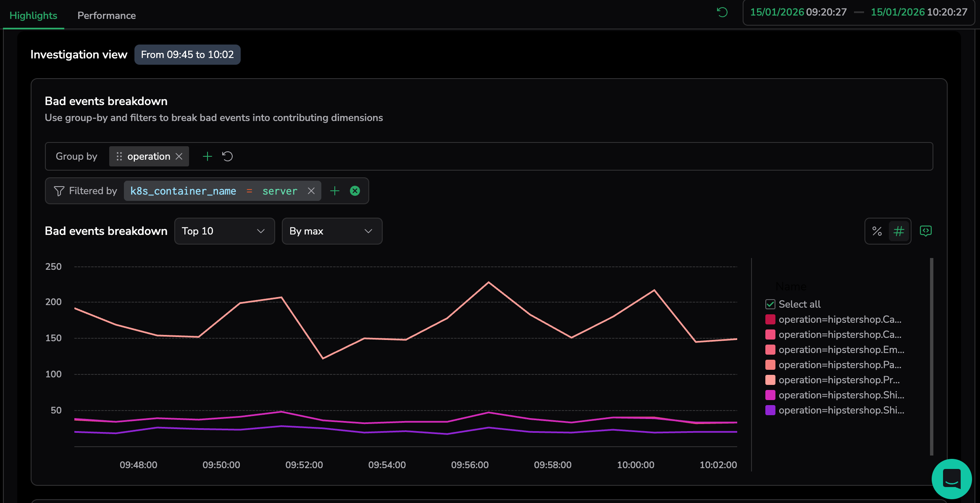Add another filter condition
Image resolution: width=980 pixels, height=503 pixels.
pos(335,191)
